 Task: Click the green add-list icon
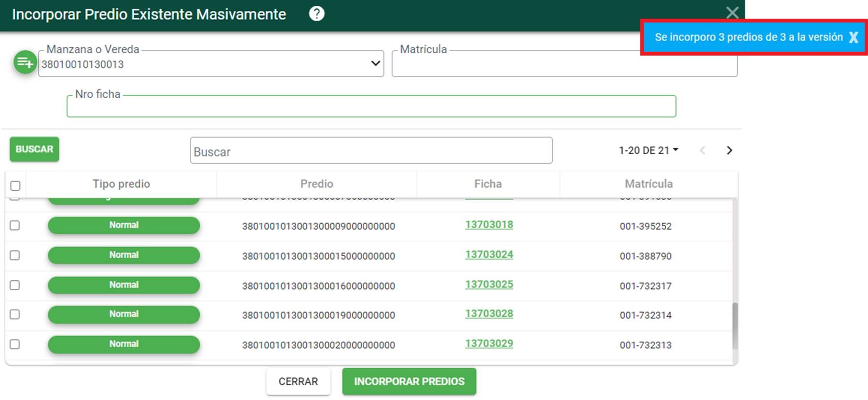coord(24,62)
